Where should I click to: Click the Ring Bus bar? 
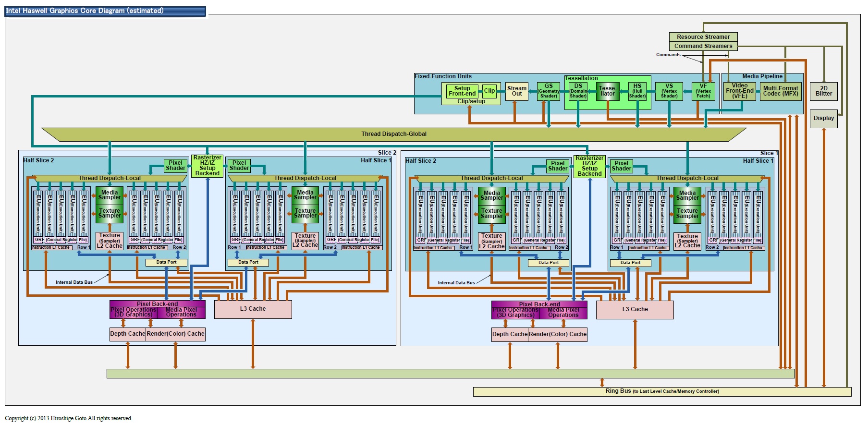pos(661,391)
